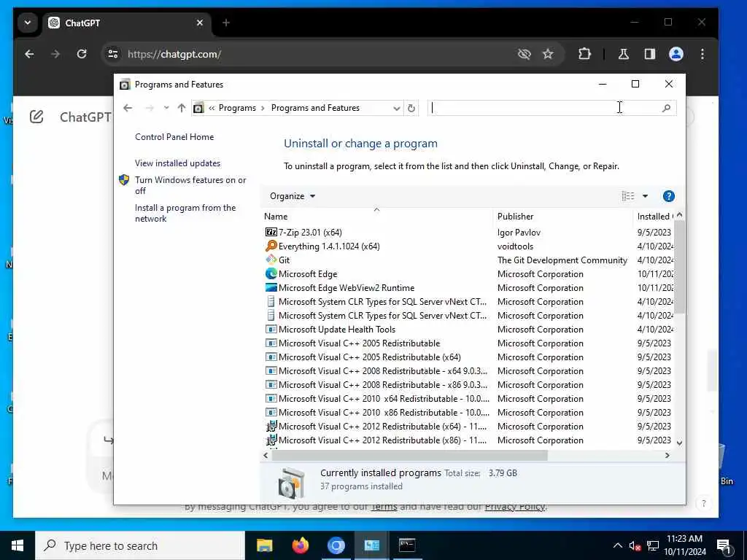The height and width of the screenshot is (560, 747).
Task: Click the Windows taskbar search box
Action: [139, 545]
